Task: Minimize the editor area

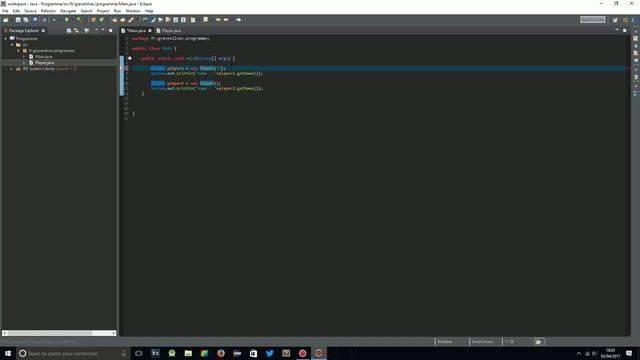Action: (617, 30)
